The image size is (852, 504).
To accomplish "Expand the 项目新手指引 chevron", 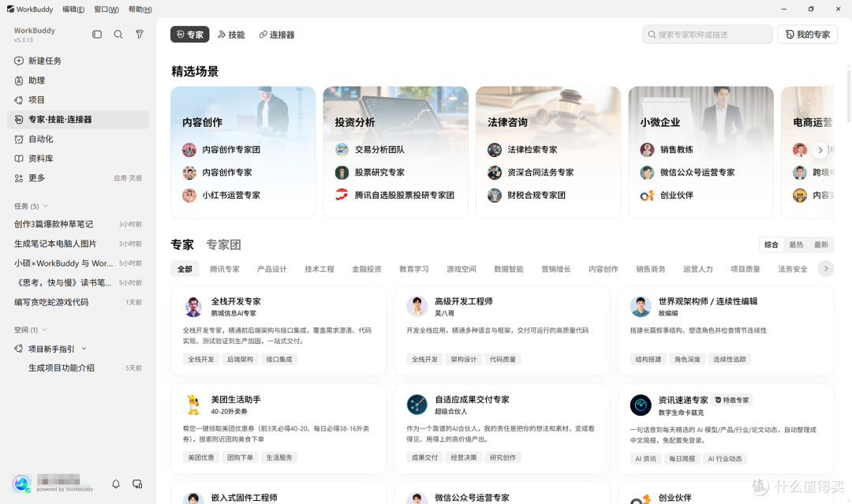I will pos(84,349).
